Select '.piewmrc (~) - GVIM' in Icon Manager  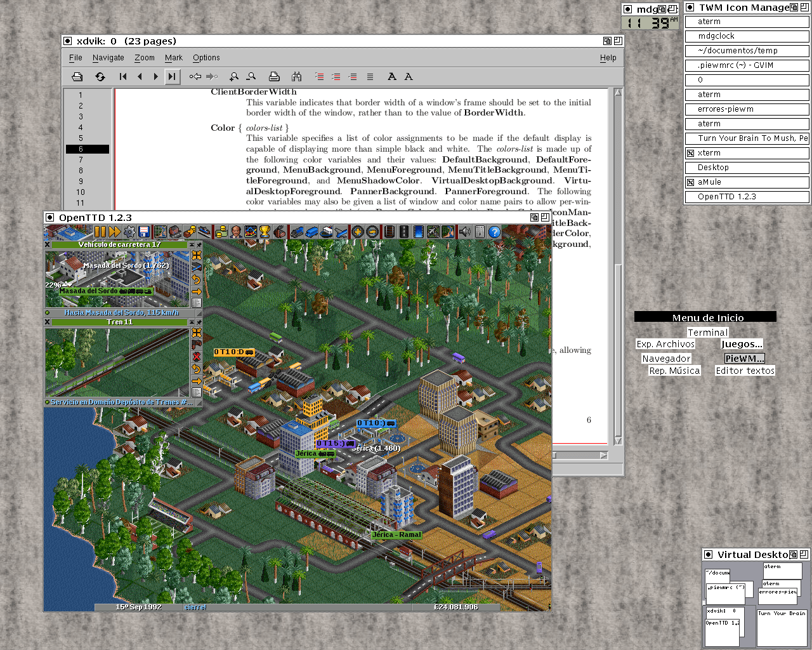[x=747, y=65]
